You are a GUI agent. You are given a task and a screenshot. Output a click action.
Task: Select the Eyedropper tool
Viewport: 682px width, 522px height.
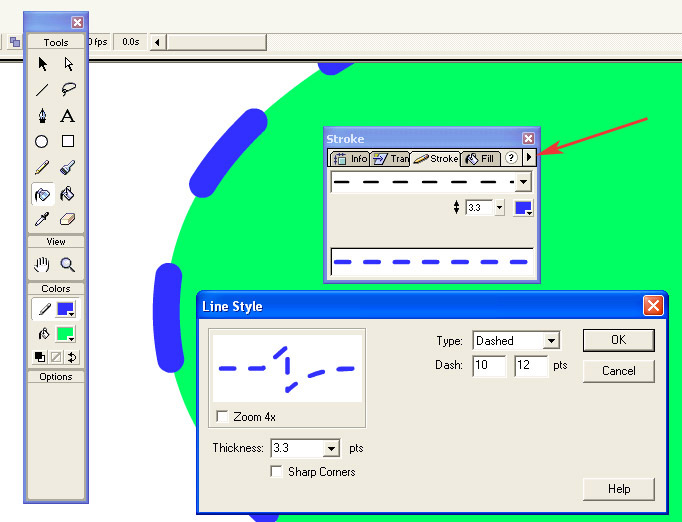[x=42, y=219]
